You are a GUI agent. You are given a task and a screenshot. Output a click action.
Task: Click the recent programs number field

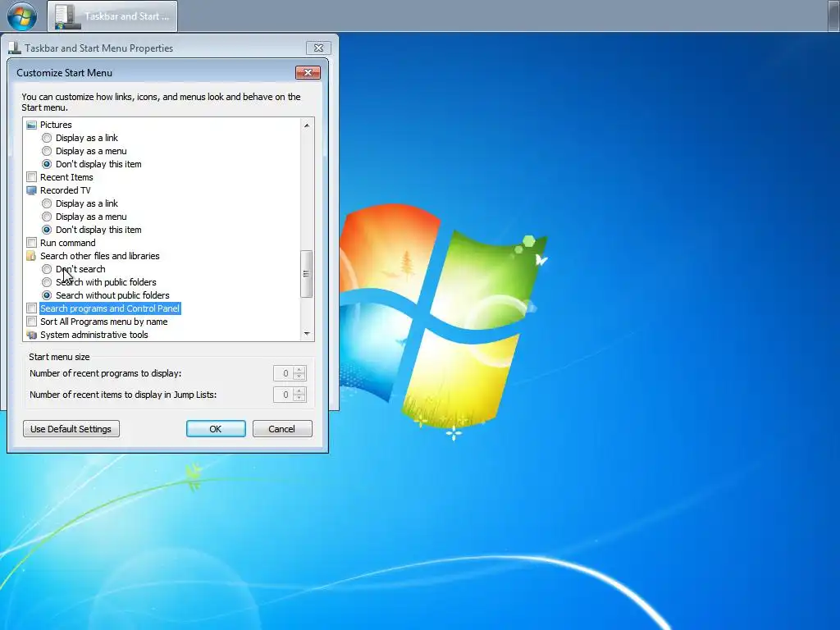283,373
